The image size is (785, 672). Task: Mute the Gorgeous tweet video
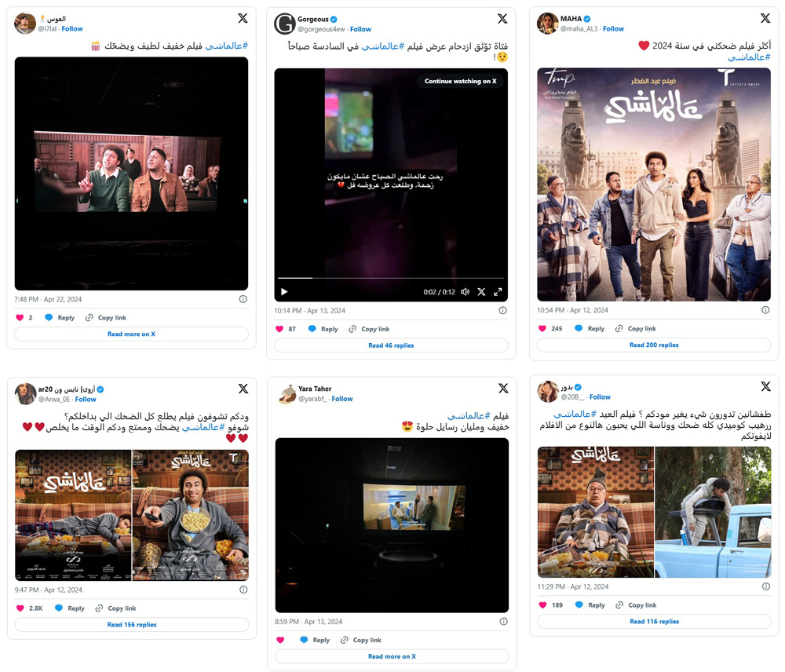tap(465, 292)
